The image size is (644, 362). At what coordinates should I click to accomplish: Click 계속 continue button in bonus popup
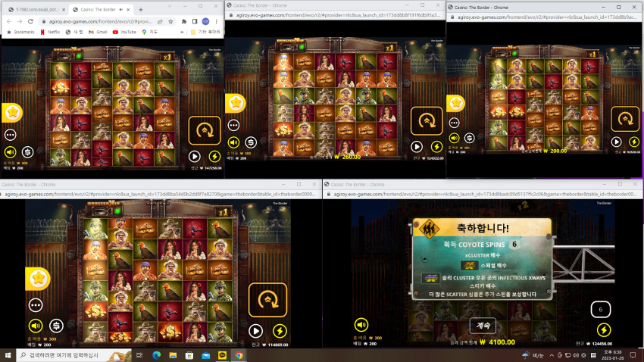pos(483,326)
